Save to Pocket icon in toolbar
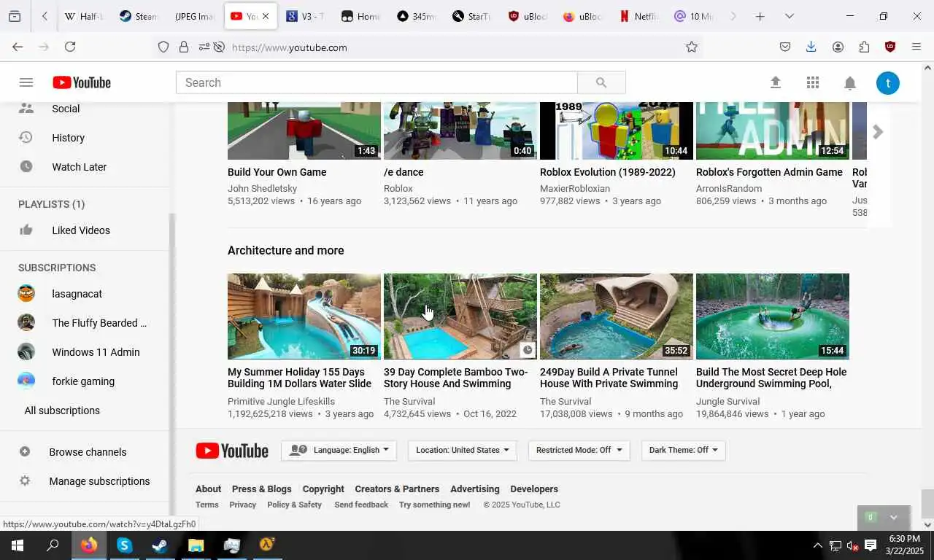Screen dimensions: 934x560 tap(785, 47)
